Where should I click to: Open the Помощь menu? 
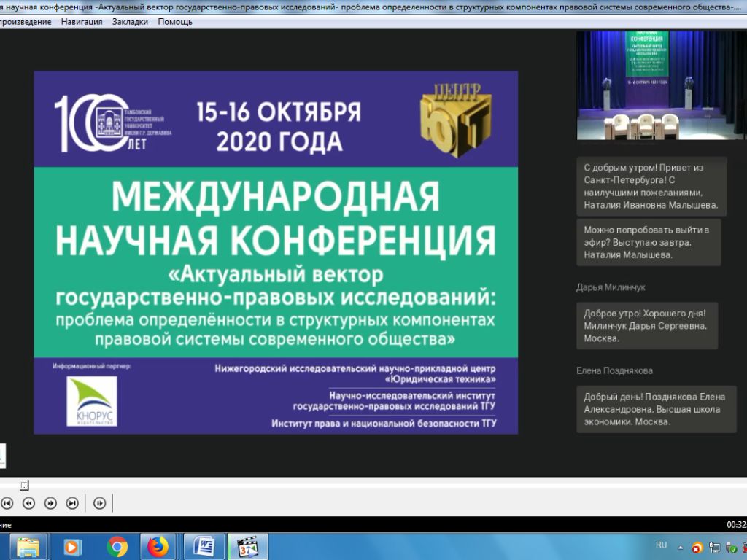click(175, 21)
